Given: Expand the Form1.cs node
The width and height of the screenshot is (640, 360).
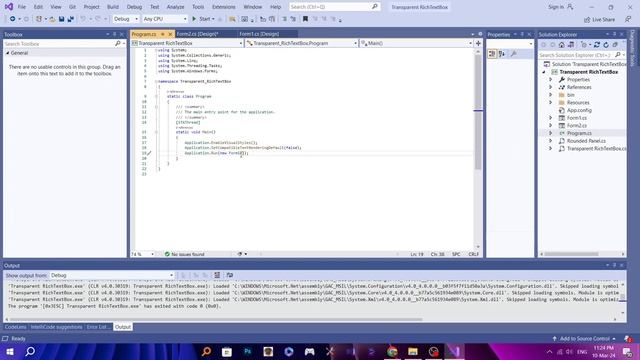Looking at the screenshot, I should (551, 118).
